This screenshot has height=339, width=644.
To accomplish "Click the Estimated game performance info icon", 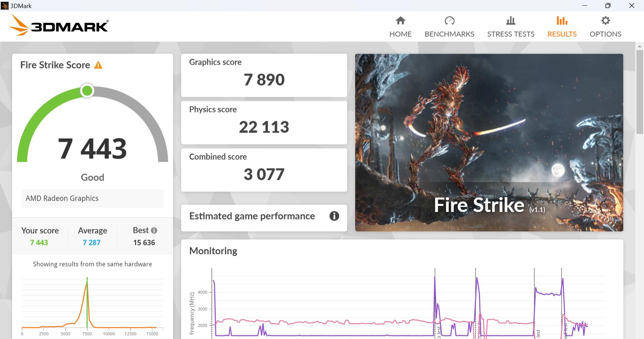I will pos(334,216).
